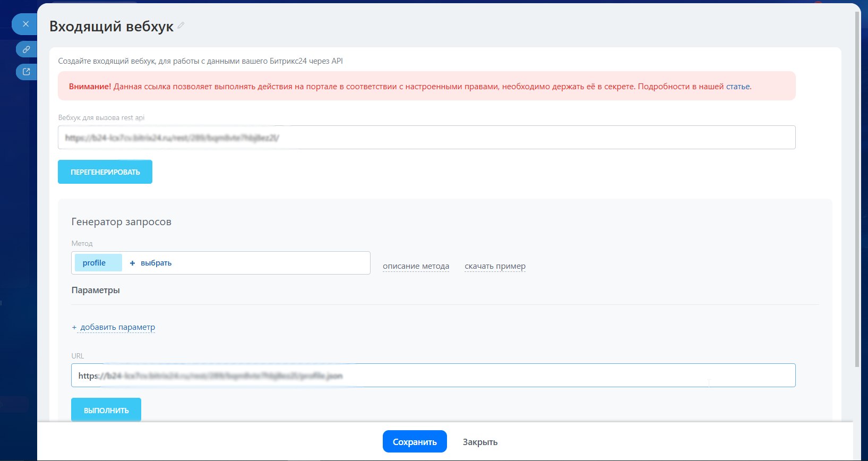Click the rest api webhook URL field
868x461 pixels.
click(426, 138)
